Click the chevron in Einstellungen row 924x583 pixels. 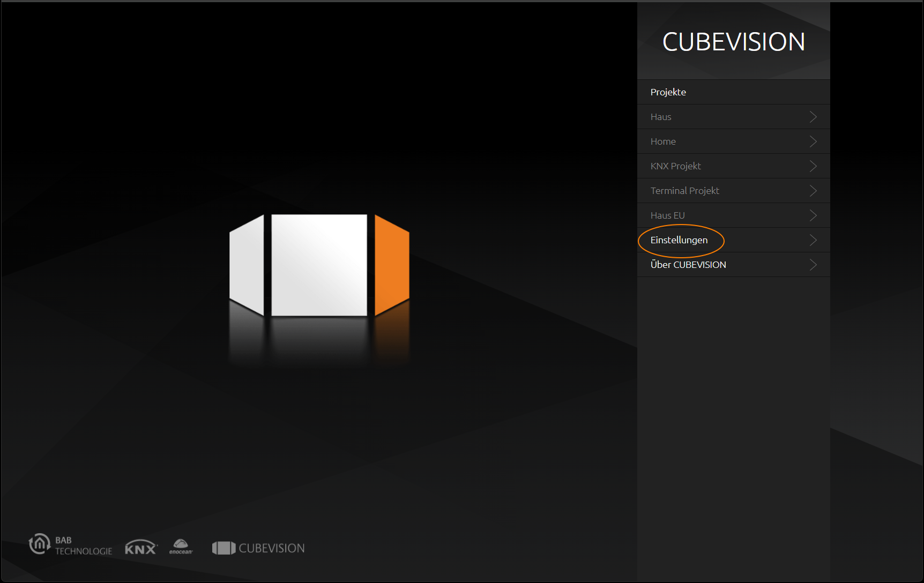[x=813, y=240]
